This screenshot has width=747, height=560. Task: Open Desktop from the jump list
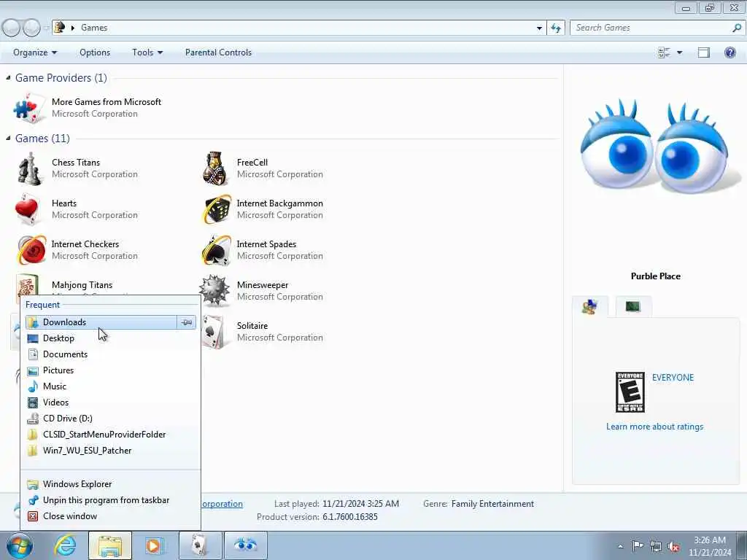point(111,338)
